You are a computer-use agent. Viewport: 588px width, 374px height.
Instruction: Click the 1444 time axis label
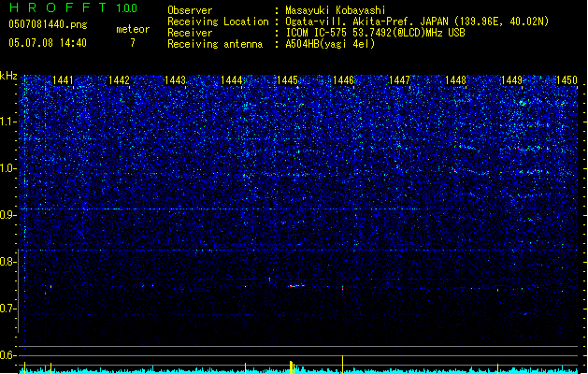(232, 80)
